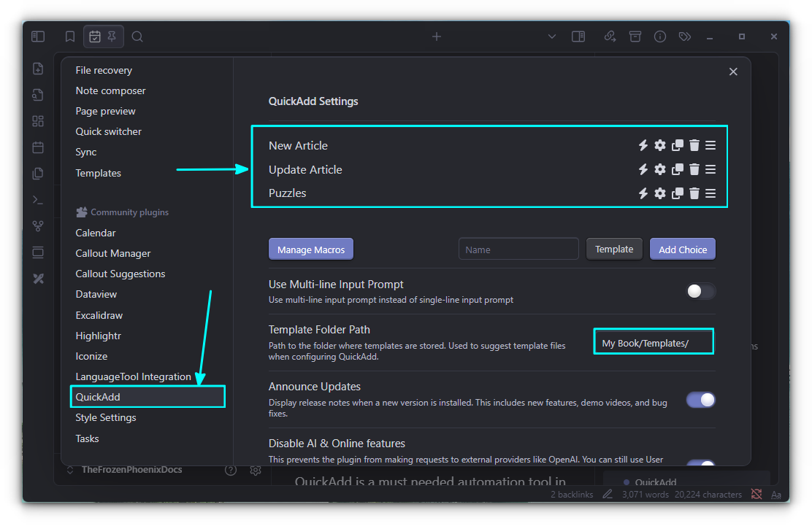
Task: Run the New Article choice lightning icon
Action: coord(643,144)
